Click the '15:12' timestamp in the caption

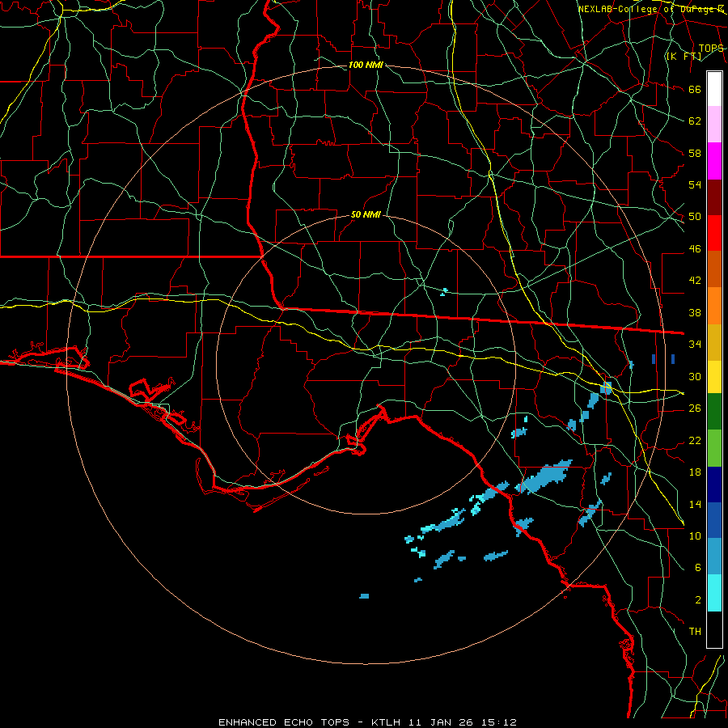tap(500, 722)
